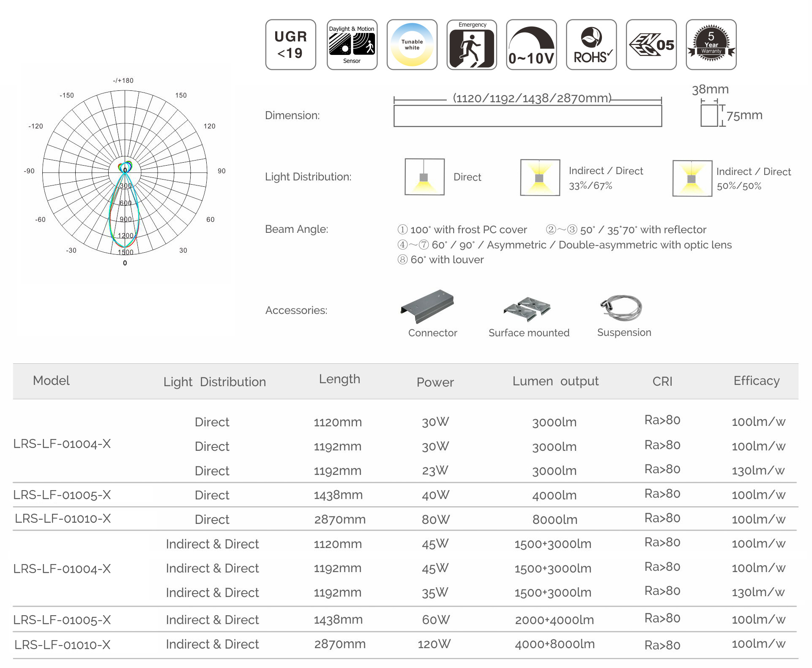The width and height of the screenshot is (812, 668).
Task: Click the 40W power value
Action: (x=435, y=495)
